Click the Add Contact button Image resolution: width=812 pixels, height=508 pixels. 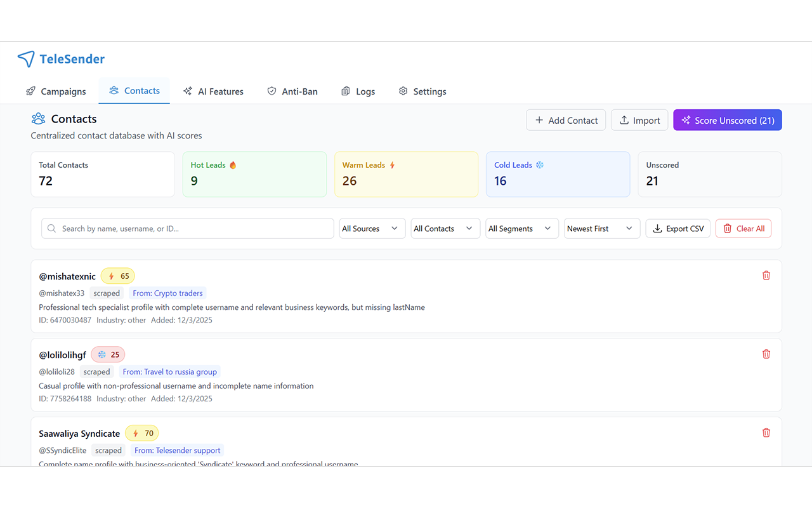click(566, 120)
